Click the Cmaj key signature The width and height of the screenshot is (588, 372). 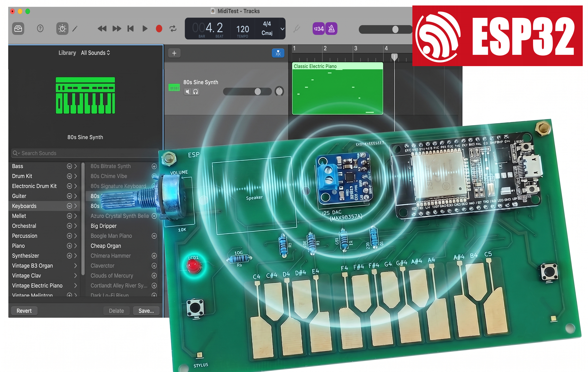[267, 33]
